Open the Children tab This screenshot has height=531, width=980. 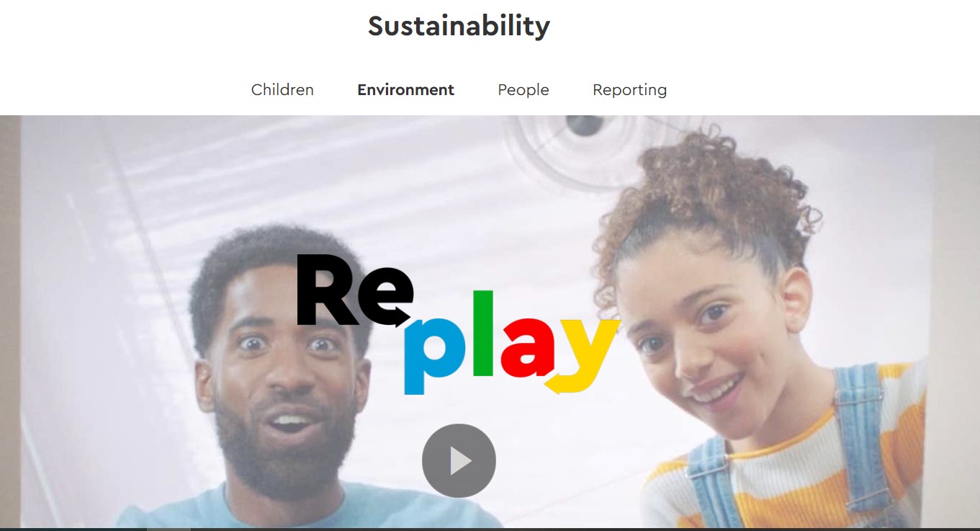pyautogui.click(x=282, y=90)
